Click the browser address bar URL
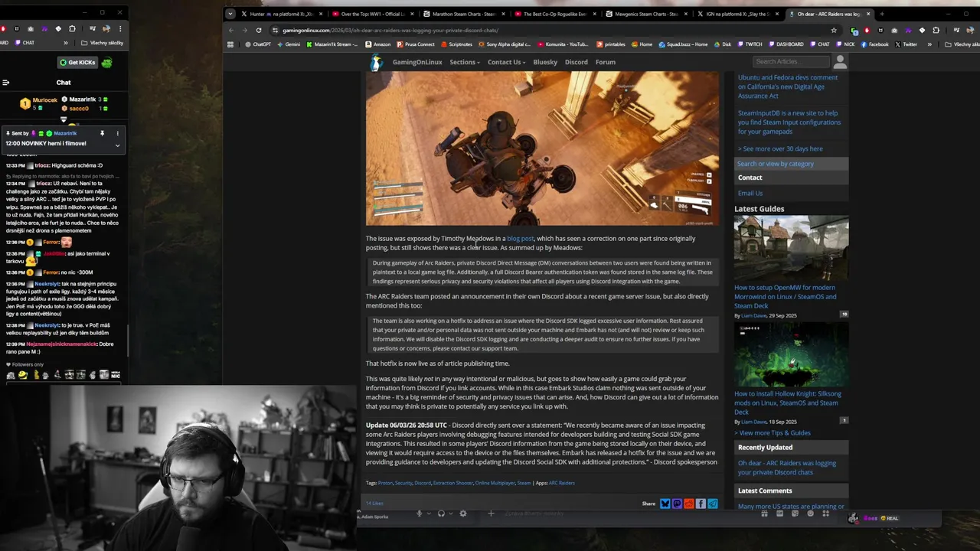980x551 pixels. coord(390,31)
